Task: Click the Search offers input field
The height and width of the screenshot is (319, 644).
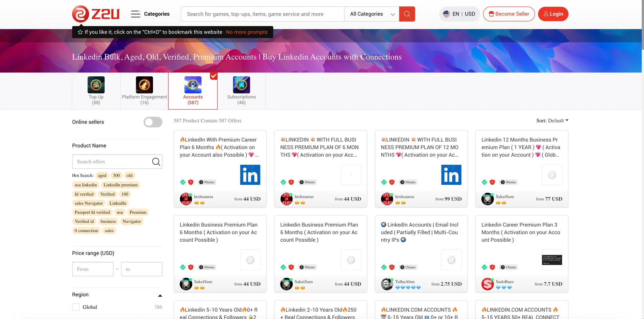Action: [117, 161]
